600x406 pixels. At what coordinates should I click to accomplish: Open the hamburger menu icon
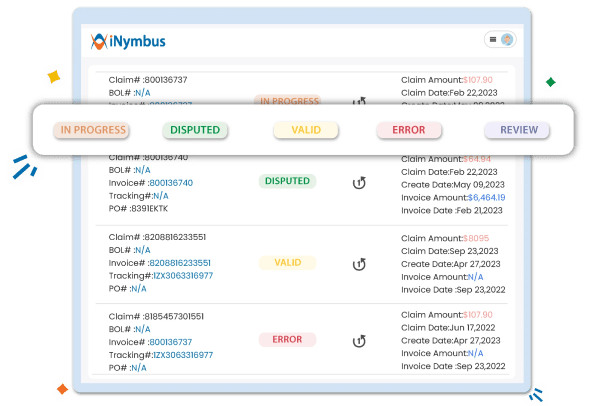[x=493, y=39]
